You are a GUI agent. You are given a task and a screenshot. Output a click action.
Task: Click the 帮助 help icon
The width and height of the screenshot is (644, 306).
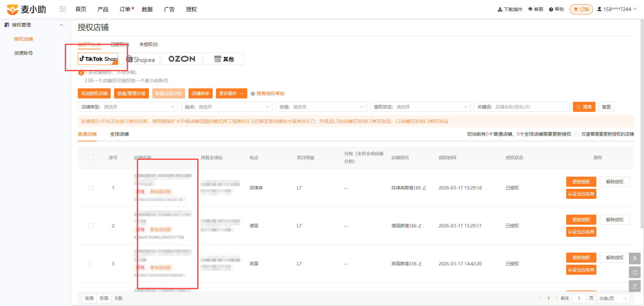point(551,9)
